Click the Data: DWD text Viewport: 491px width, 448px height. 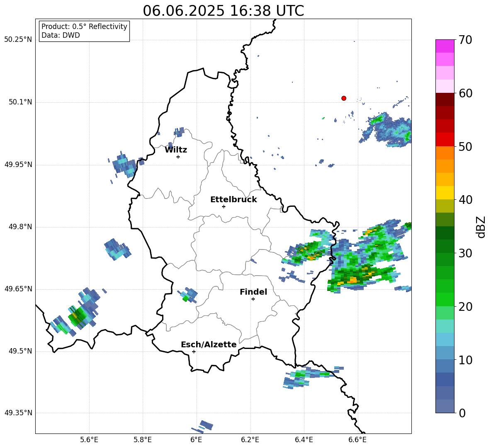point(61,35)
